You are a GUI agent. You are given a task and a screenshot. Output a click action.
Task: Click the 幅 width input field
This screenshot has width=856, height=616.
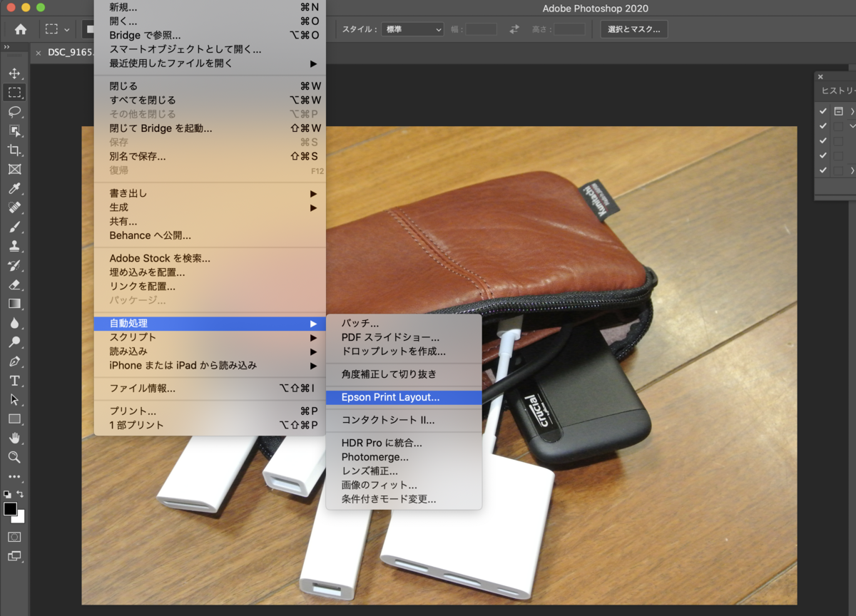481,29
